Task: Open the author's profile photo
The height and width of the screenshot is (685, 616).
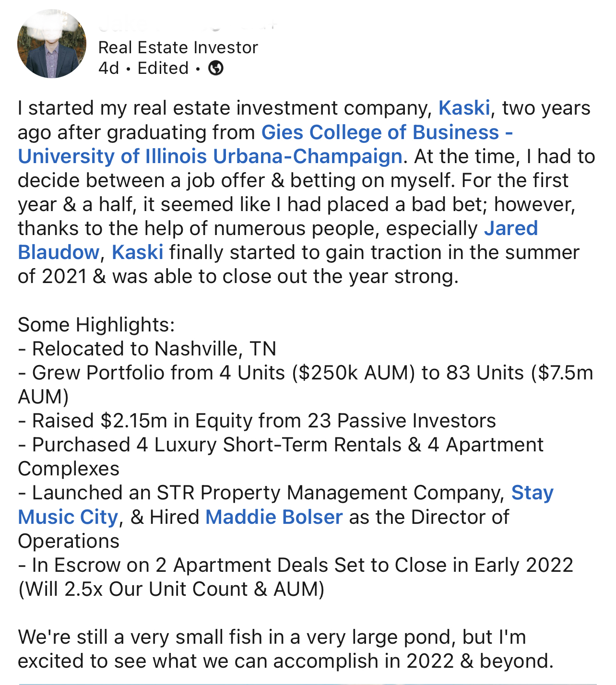Action: [52, 44]
